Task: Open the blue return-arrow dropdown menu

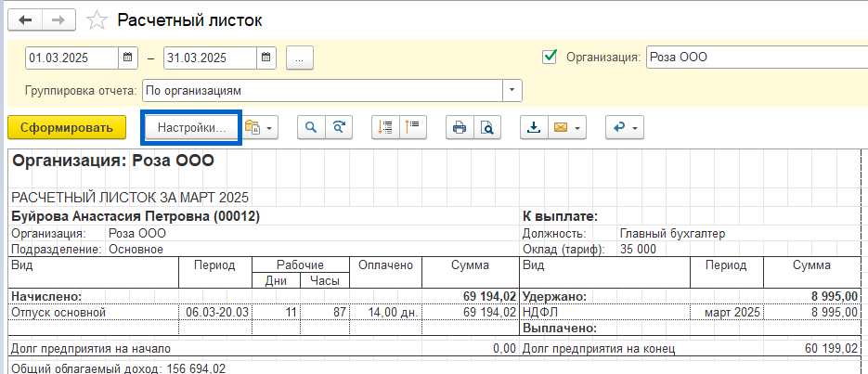Action: 625,128
